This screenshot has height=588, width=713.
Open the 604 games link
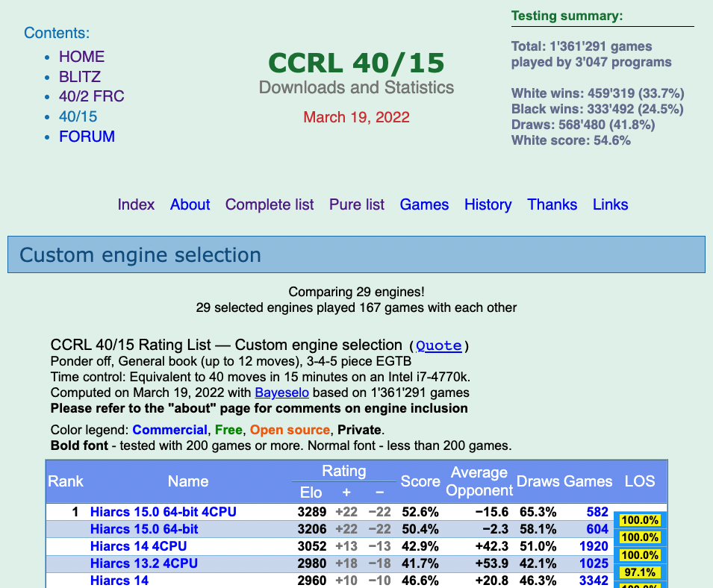[x=597, y=529]
